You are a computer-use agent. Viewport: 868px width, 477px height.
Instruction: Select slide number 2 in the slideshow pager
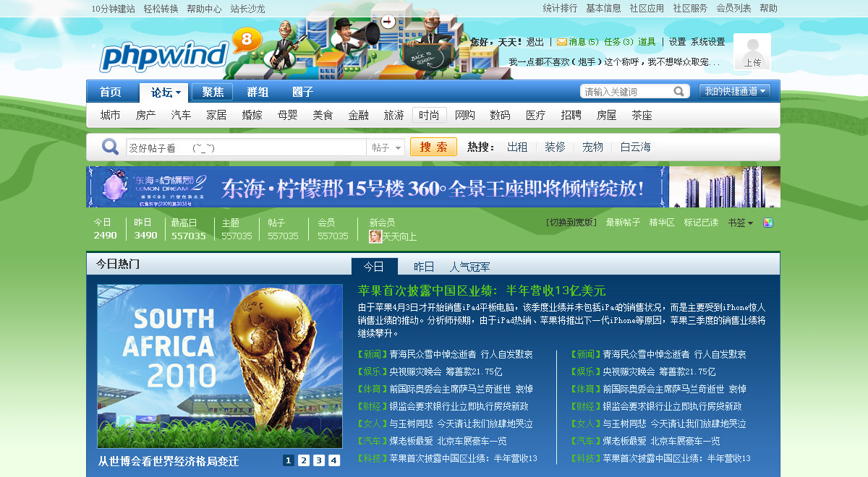[x=304, y=460]
